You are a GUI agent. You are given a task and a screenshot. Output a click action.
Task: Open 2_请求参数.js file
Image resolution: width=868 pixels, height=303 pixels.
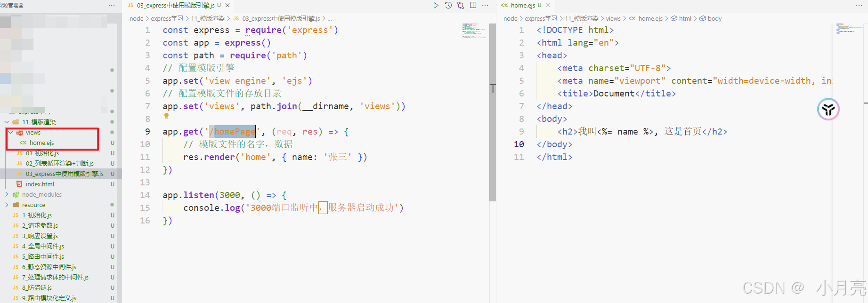click(x=40, y=225)
